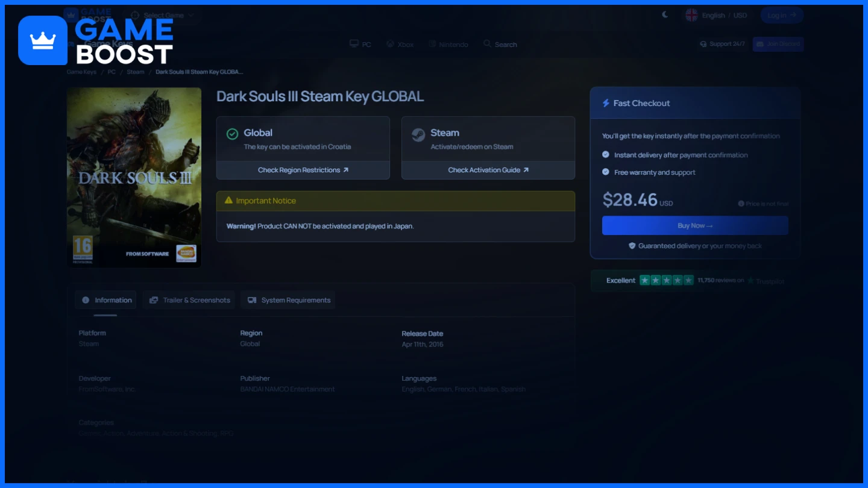Open the Dark Souls III cover art image
Image resolution: width=868 pixels, height=488 pixels.
tap(134, 177)
